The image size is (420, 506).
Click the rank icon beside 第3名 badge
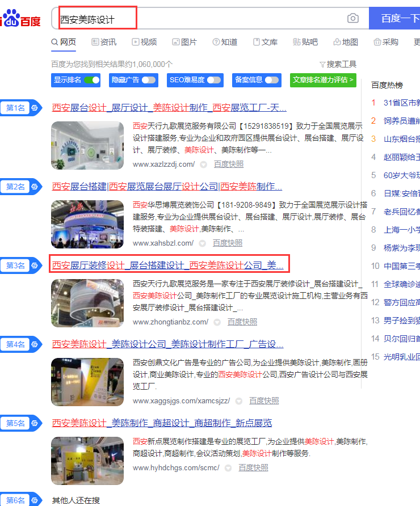click(x=35, y=265)
